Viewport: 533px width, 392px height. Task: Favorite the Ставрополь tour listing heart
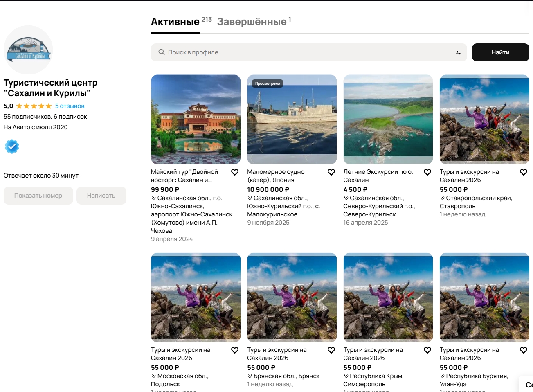pos(524,172)
